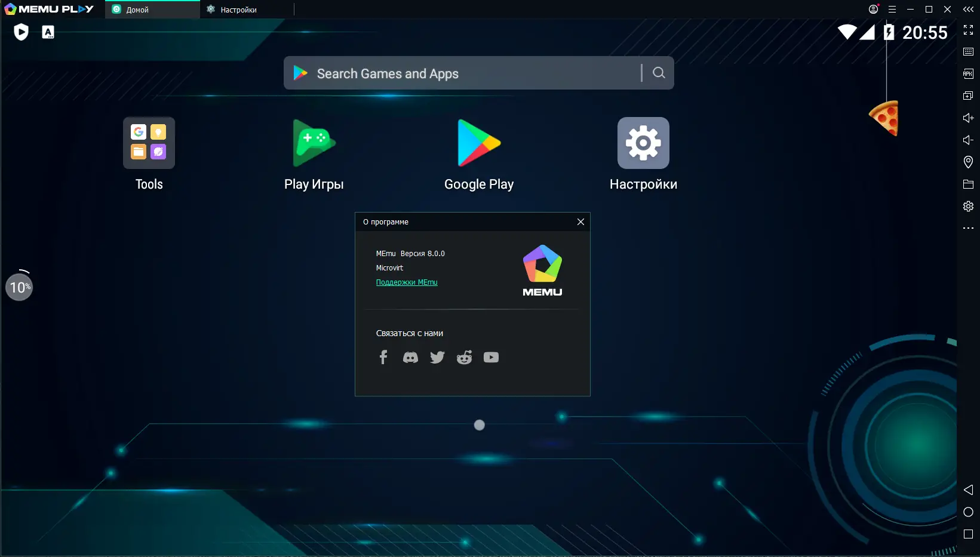Close the О программе dialog
This screenshot has height=557, width=980.
coord(580,221)
